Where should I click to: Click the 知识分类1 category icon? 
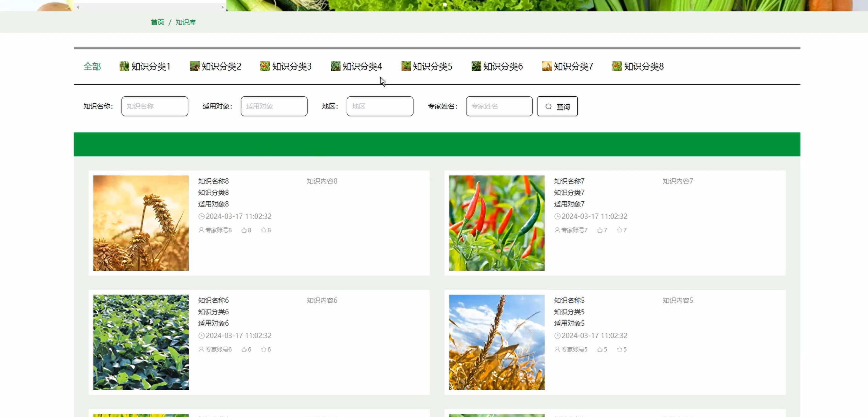[124, 66]
